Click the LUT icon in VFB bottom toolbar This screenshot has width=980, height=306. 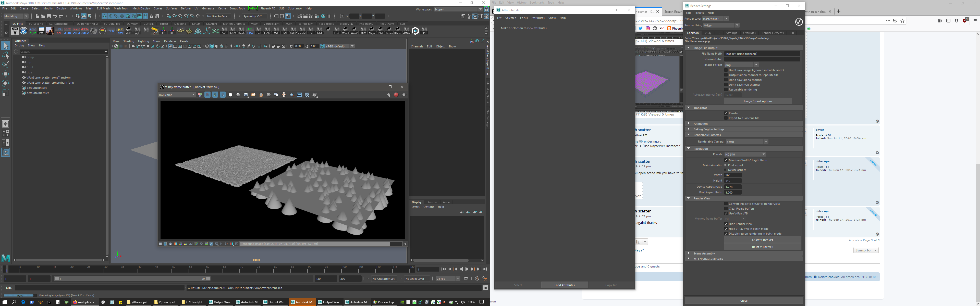[x=216, y=244]
